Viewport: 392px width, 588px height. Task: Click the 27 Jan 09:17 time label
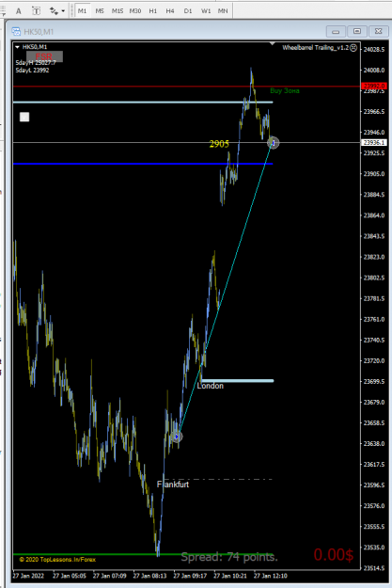click(190, 576)
